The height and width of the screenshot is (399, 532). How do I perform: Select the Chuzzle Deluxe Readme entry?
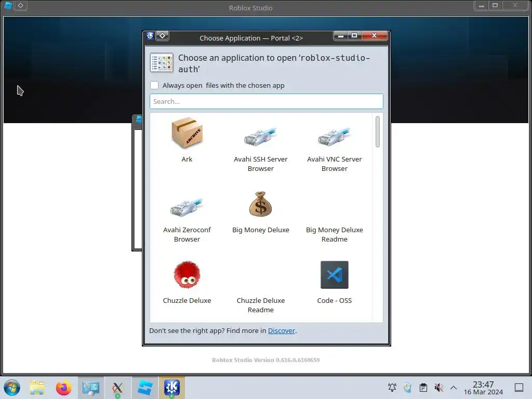tap(261, 304)
